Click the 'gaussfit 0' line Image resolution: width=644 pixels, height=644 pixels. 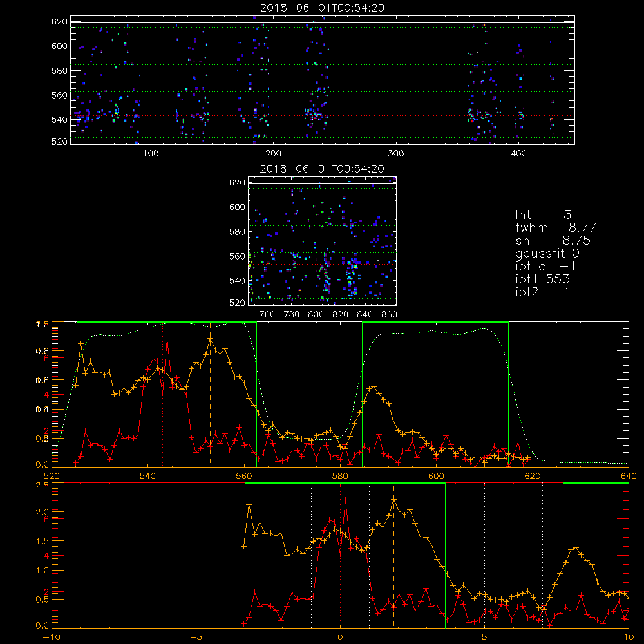click(547, 253)
